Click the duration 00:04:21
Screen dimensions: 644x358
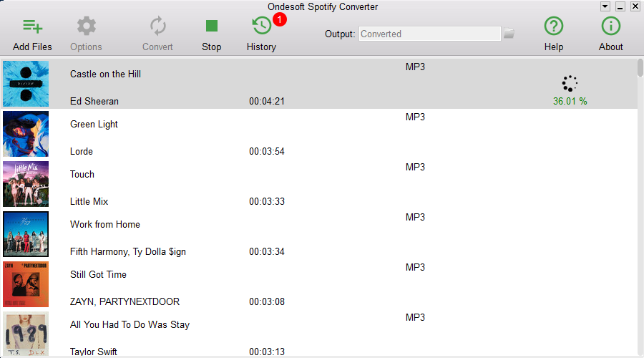(267, 101)
